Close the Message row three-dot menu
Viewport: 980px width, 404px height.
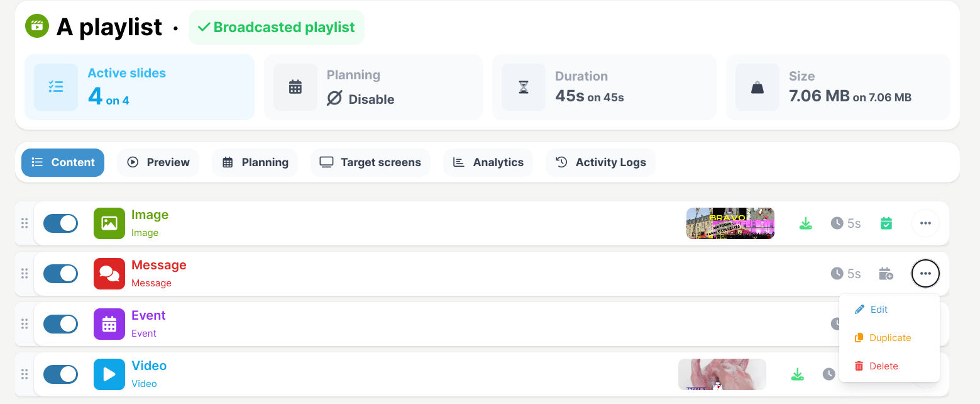925,274
